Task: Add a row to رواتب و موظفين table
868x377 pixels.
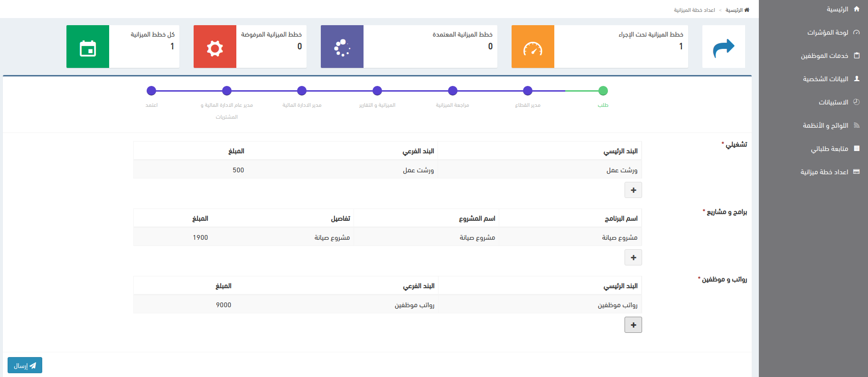Action: (x=633, y=325)
